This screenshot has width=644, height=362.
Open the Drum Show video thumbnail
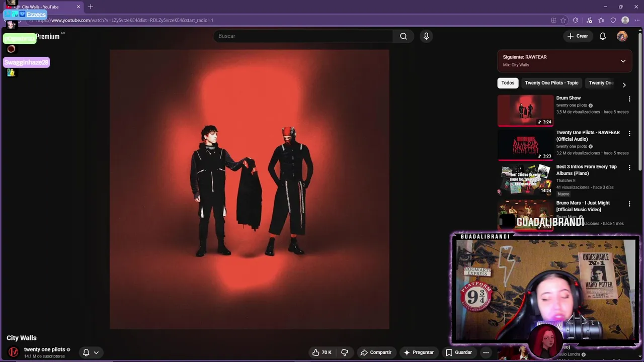(x=525, y=111)
